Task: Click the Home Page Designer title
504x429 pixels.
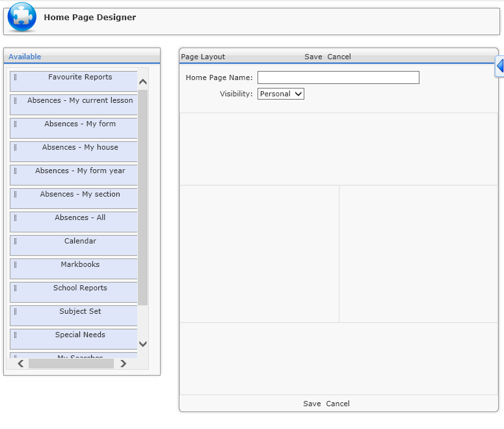Action: pos(90,18)
